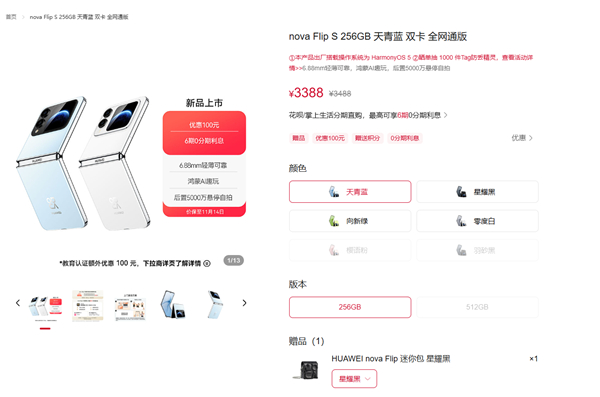The height and width of the screenshot is (397, 600).
Task: Open the second gallery thumbnail
Action: tap(88, 306)
